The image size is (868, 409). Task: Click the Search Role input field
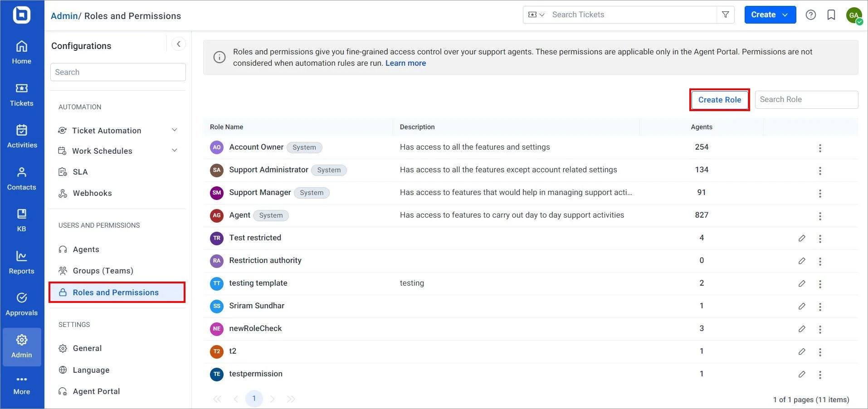(x=806, y=100)
